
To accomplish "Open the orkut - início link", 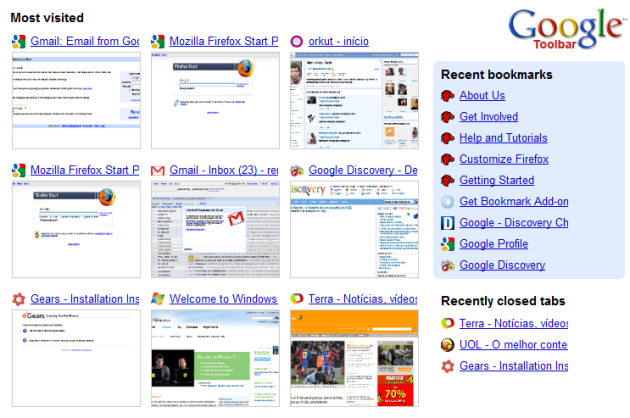I will point(338,41).
